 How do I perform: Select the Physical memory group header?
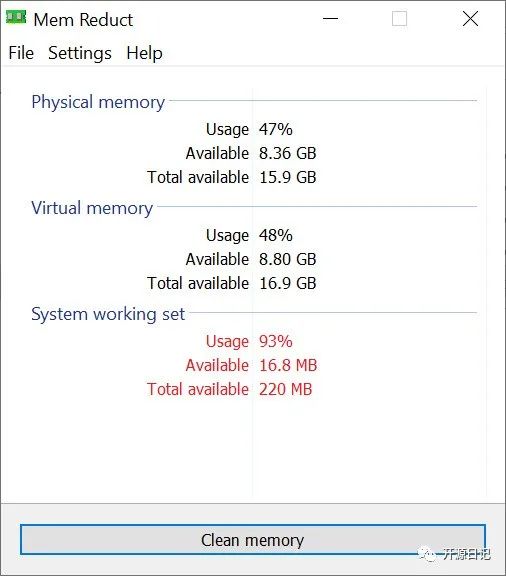(x=98, y=102)
